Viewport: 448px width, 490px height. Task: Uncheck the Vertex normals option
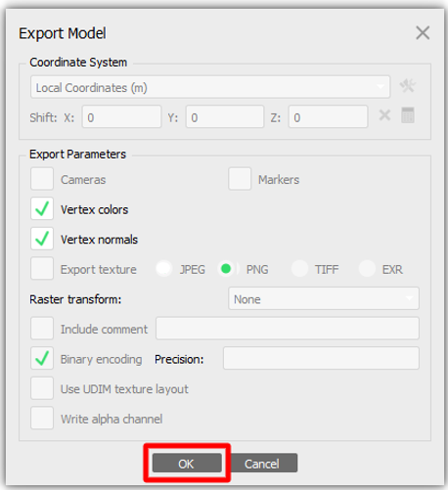42,239
